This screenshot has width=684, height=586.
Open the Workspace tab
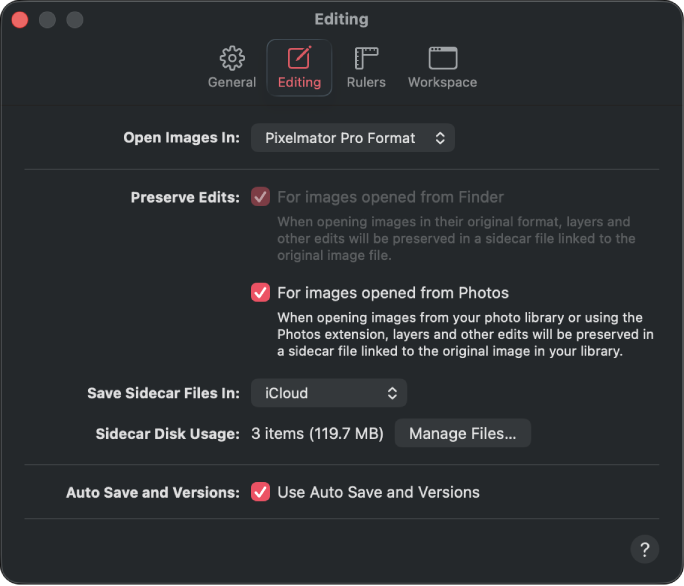tap(442, 67)
